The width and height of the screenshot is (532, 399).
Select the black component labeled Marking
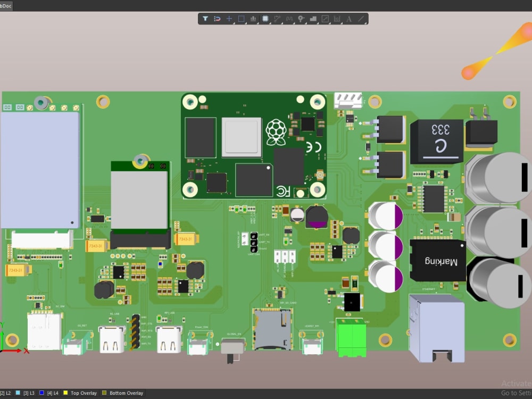[x=438, y=260]
